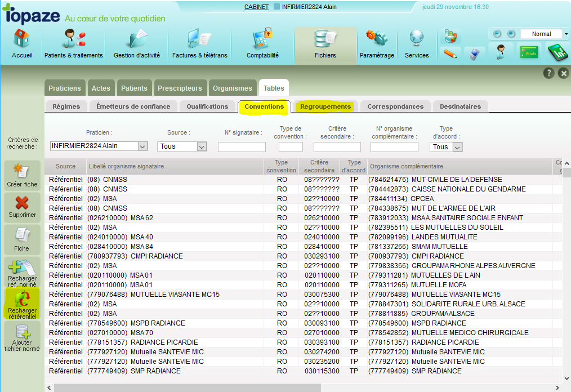Click the CABINET link
This screenshot has height=392, width=571.
(x=256, y=7)
